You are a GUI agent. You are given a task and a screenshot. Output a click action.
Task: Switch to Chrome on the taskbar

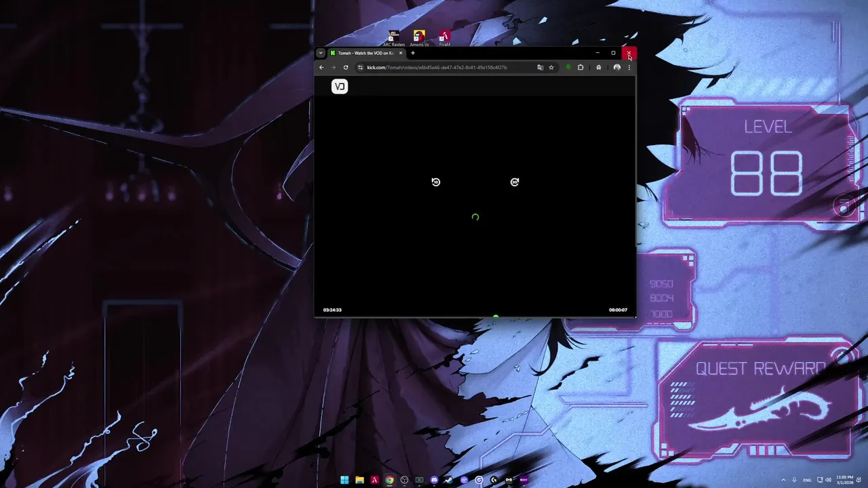pos(389,480)
